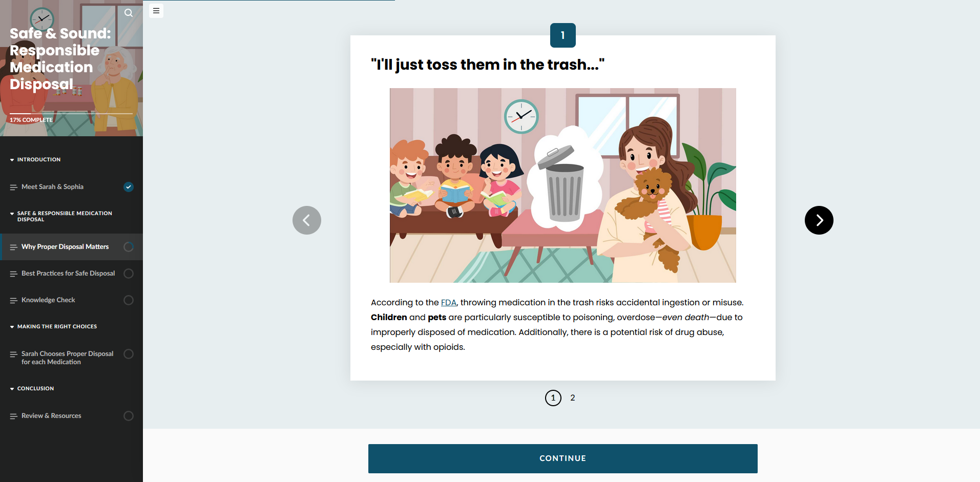Click progress circle for Review & Resources
Image resolution: width=980 pixels, height=482 pixels.
click(x=129, y=416)
